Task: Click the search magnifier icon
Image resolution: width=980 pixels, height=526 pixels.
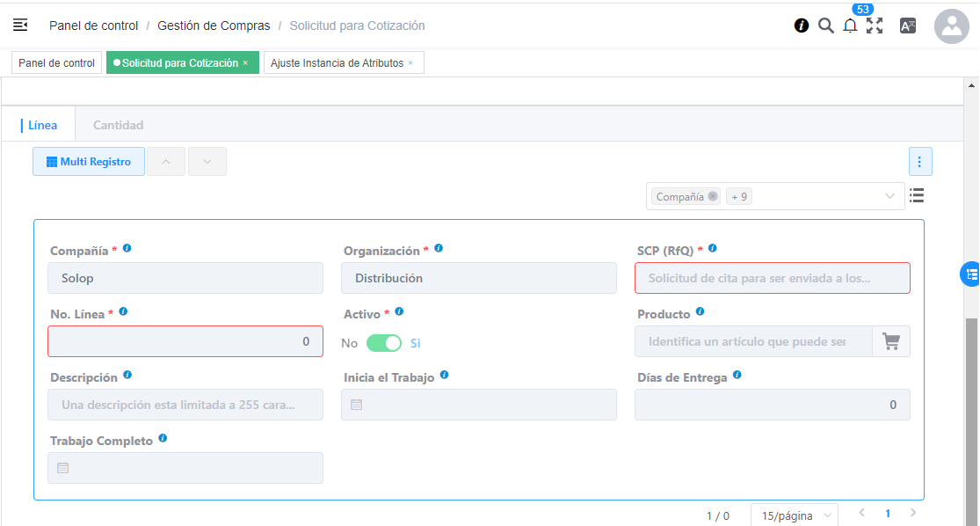Action: tap(825, 26)
